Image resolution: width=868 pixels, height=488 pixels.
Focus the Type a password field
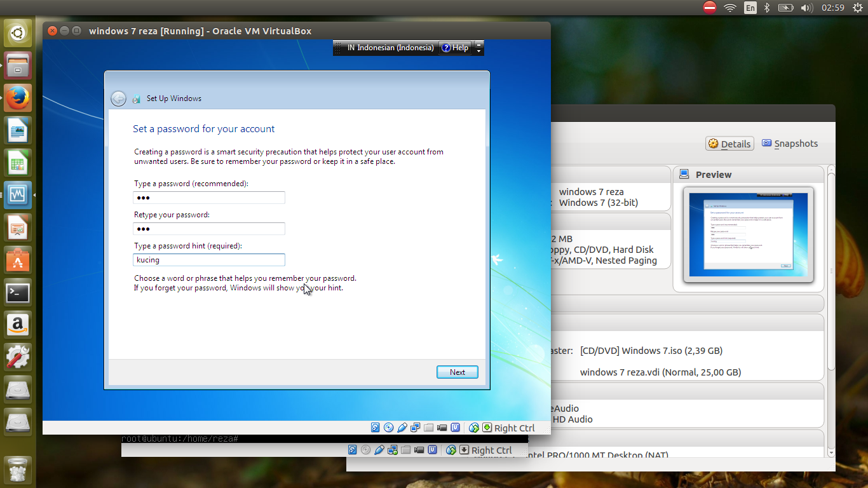[209, 198]
